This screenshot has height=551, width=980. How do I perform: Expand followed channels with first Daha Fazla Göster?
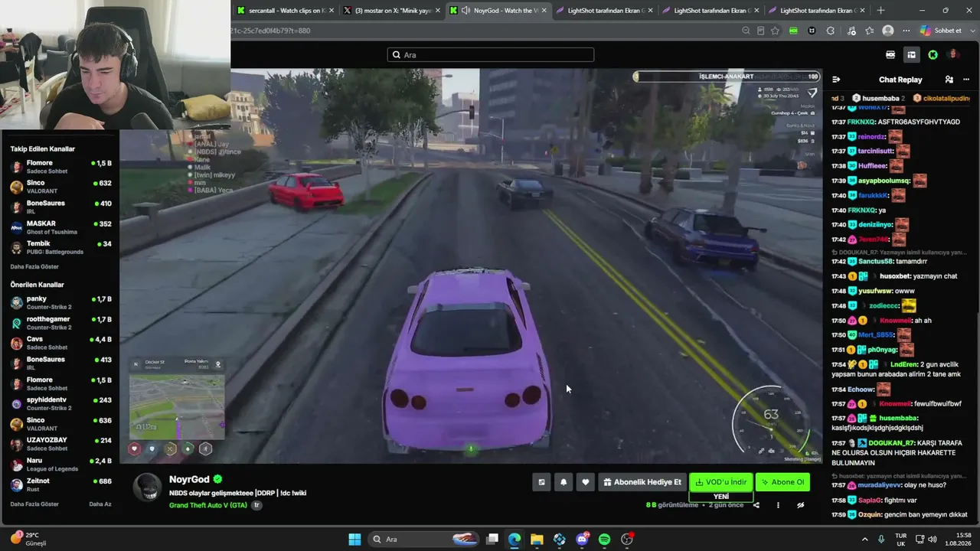[34, 266]
